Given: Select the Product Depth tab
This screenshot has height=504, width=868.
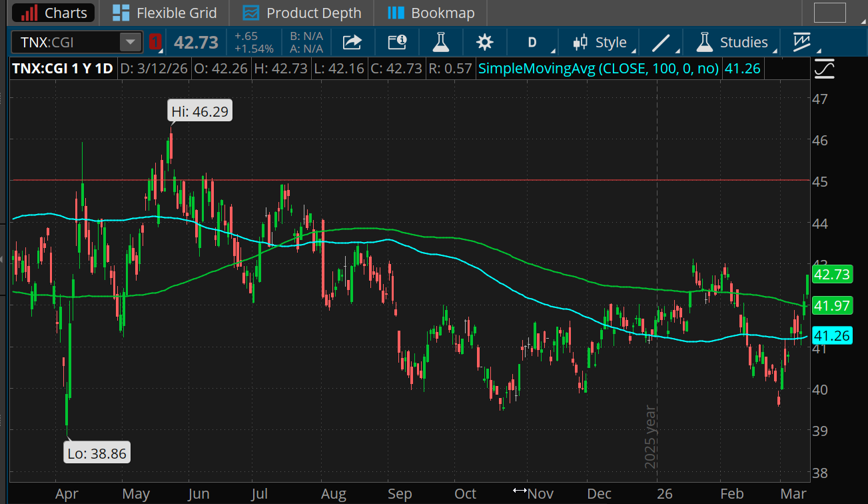Looking at the screenshot, I should pos(302,13).
